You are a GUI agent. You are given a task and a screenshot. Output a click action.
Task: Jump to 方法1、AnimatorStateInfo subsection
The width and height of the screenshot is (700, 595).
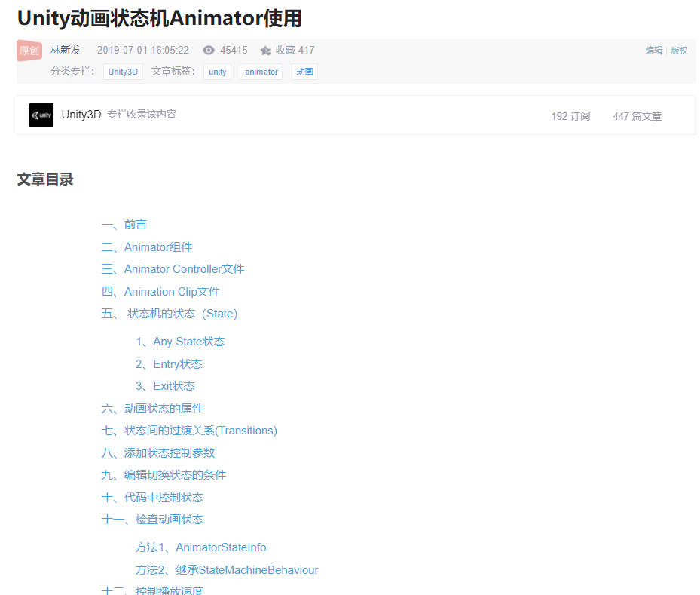(201, 547)
